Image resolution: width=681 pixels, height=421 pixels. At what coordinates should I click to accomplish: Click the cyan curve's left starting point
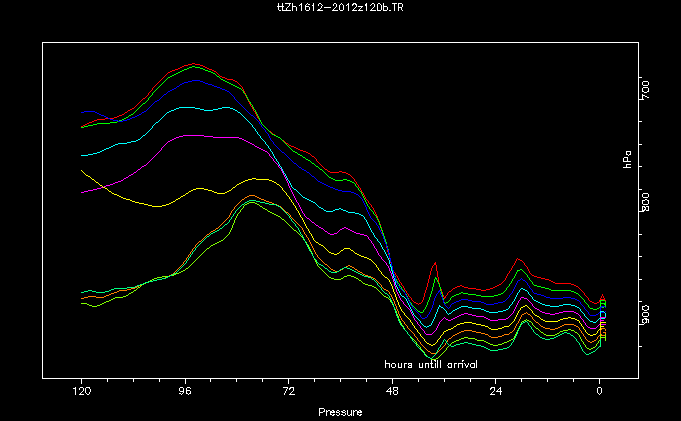click(82, 155)
